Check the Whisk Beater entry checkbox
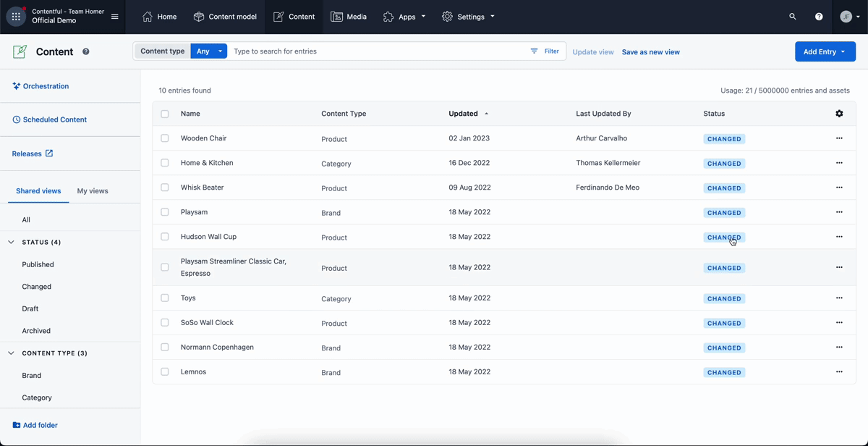Screen dimensions: 868x446 point(165,188)
